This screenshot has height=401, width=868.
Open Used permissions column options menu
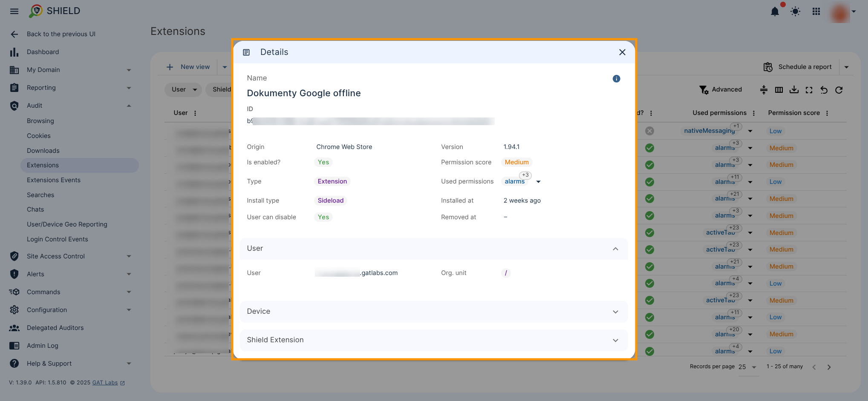pos(754,113)
